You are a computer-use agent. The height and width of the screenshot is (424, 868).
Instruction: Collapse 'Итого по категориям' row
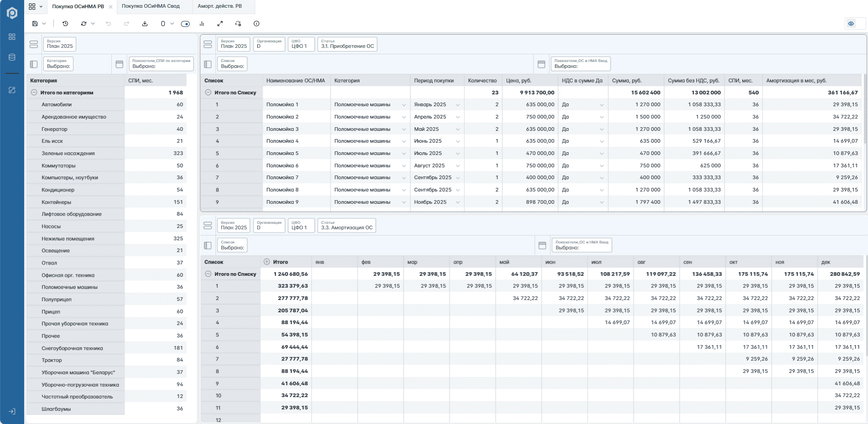click(x=34, y=93)
